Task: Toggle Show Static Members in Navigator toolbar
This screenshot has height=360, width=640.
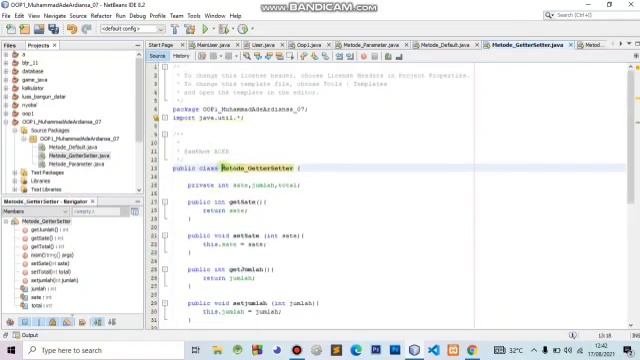Action: [39, 322]
